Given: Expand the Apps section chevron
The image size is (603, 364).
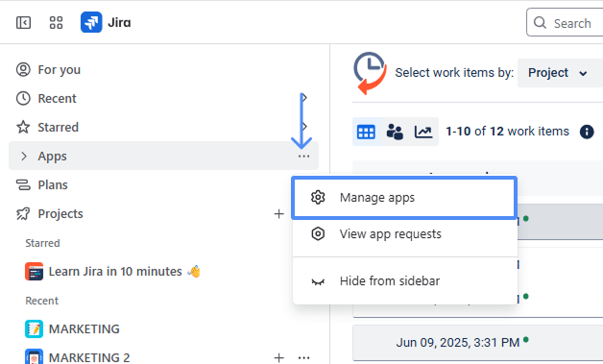Looking at the screenshot, I should click(x=24, y=156).
